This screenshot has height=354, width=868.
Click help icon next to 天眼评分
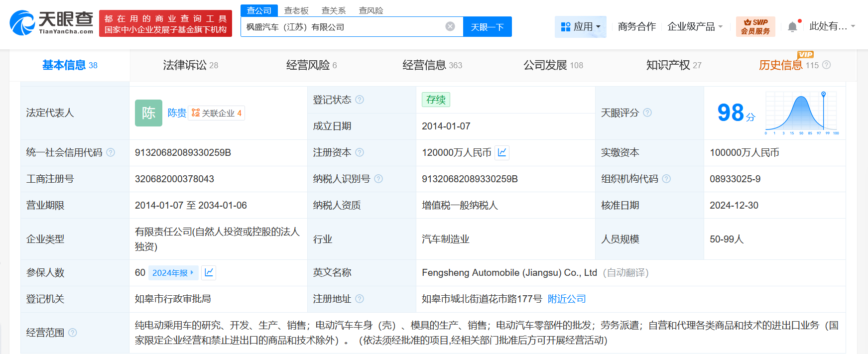[x=647, y=113]
